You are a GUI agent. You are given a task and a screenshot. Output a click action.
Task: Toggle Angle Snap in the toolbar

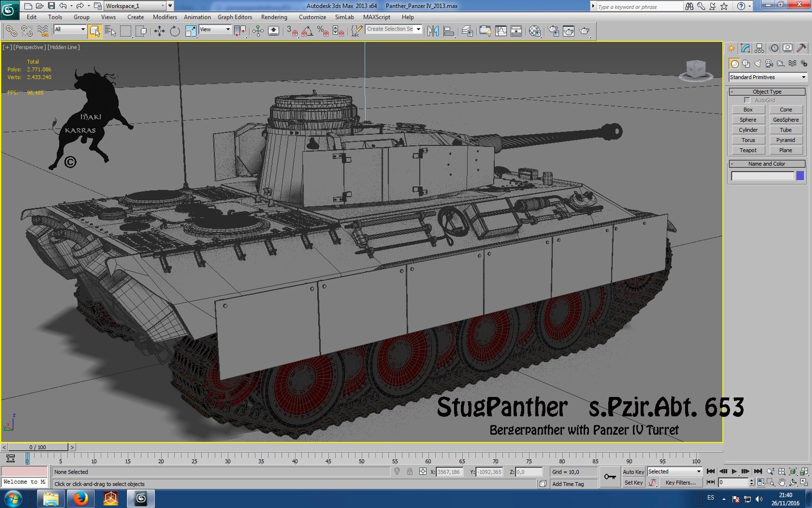pyautogui.click(x=307, y=31)
